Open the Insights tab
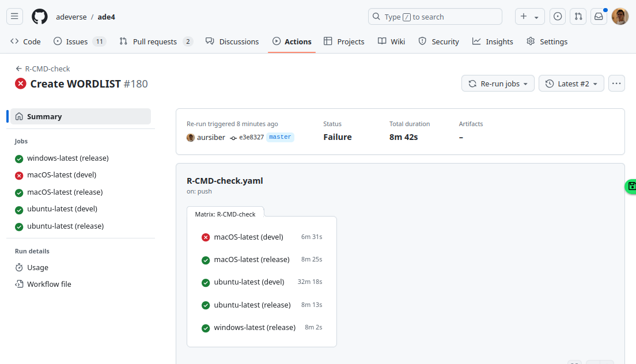636x364 pixels. (493, 41)
